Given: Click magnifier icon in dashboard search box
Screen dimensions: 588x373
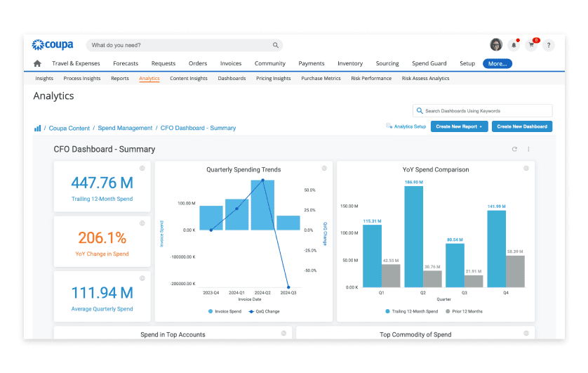Looking at the screenshot, I should 420,111.
